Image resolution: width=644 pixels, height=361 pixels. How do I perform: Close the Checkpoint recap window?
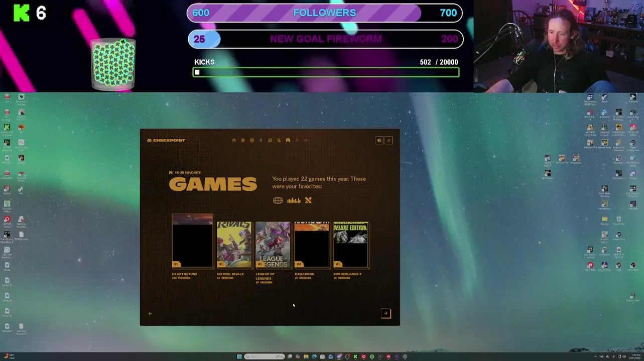click(x=389, y=140)
